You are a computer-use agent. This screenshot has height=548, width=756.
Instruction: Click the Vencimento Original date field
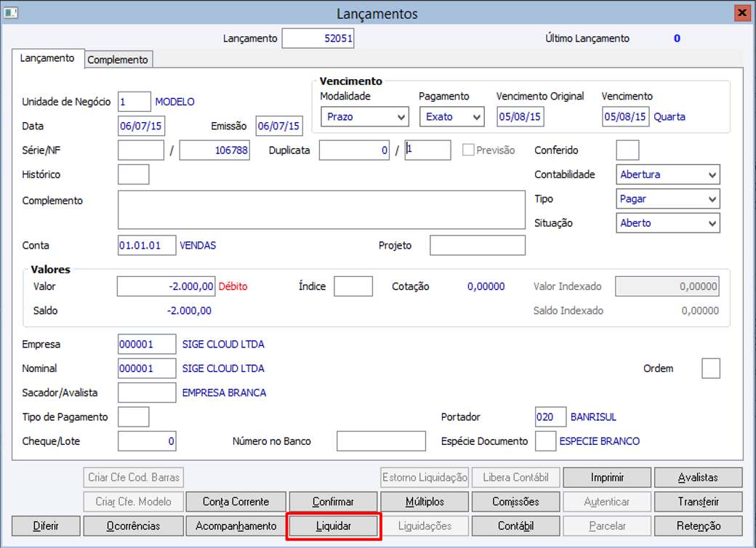point(520,116)
